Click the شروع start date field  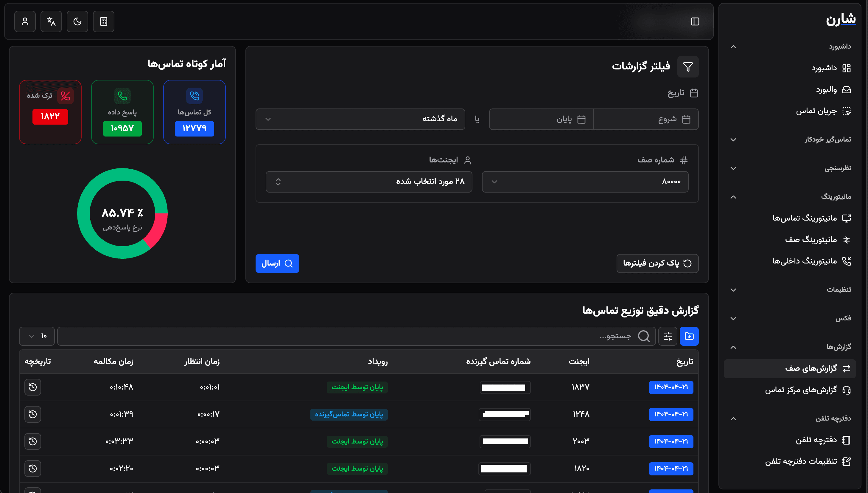[x=646, y=119]
